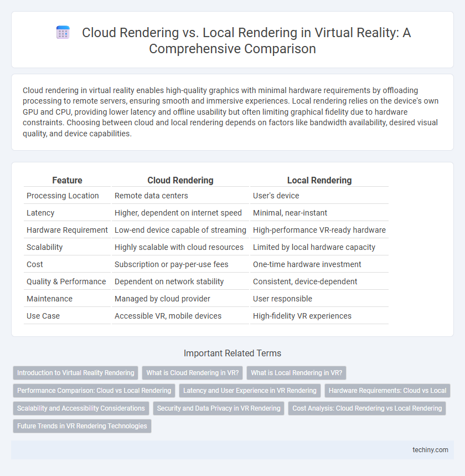Open the Introduction to Virtual Reality Rendering tag

coord(75,373)
